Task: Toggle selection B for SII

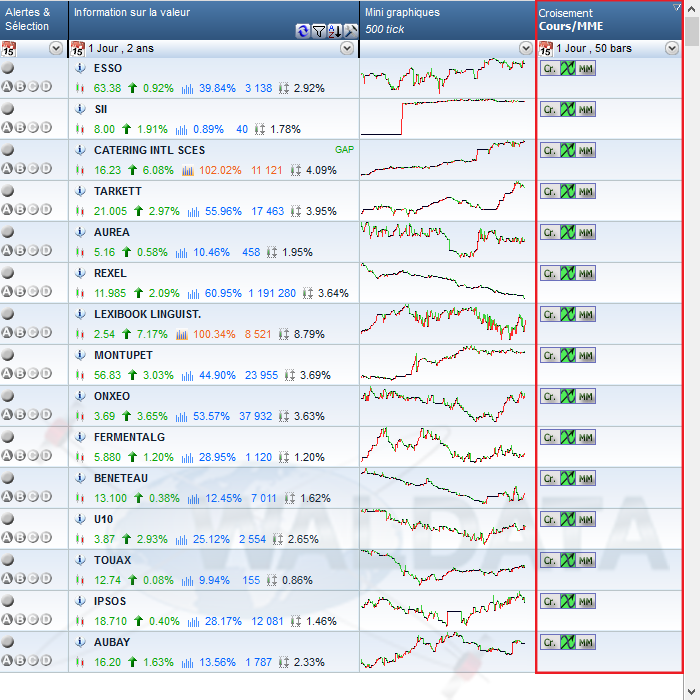Action: [x=20, y=128]
